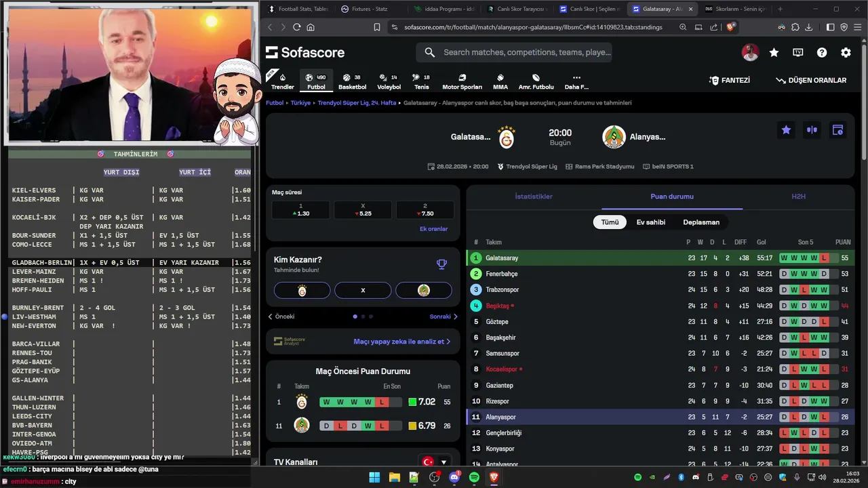
Task: Open Sofascore favorites star in header
Action: pyautogui.click(x=774, y=52)
